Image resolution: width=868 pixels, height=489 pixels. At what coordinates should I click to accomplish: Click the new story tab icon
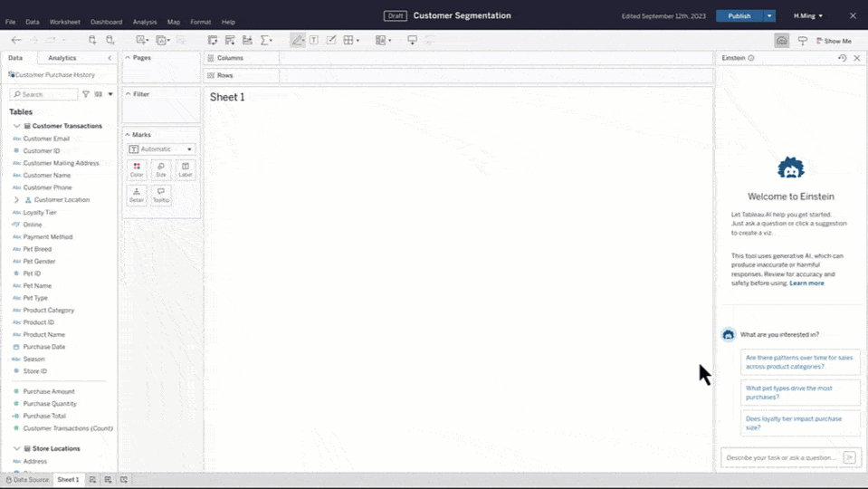click(x=123, y=480)
